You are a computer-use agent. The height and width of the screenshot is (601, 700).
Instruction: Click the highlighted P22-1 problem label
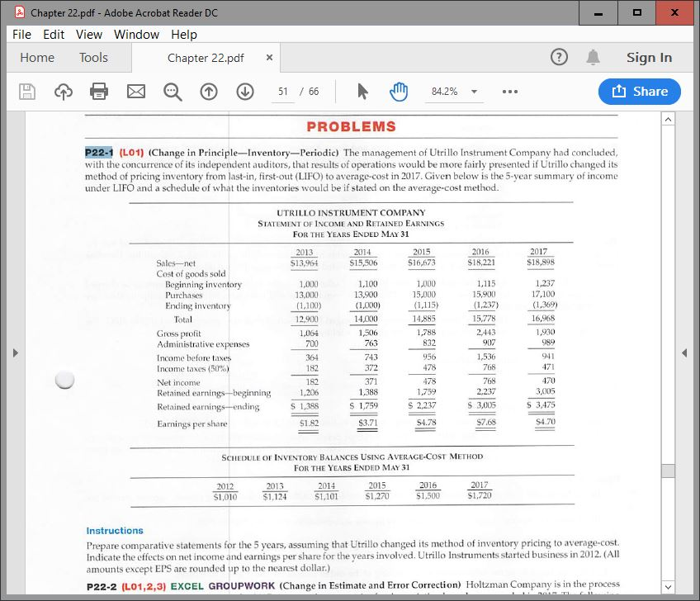(99, 153)
